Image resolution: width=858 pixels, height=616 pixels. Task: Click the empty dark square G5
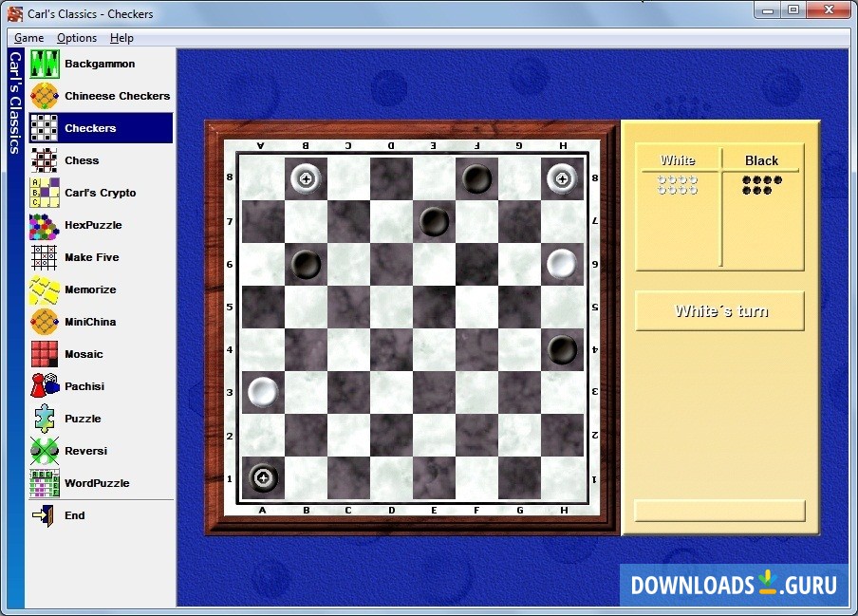point(519,307)
